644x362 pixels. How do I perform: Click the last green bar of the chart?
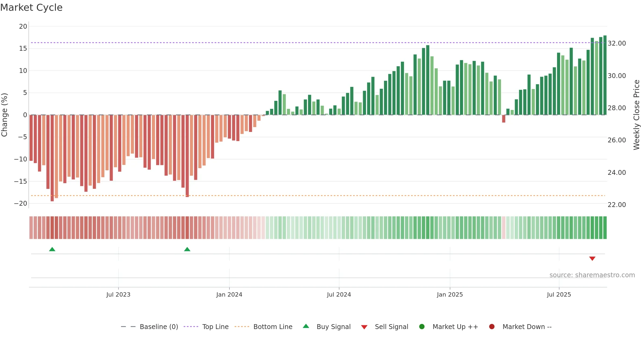(x=605, y=75)
